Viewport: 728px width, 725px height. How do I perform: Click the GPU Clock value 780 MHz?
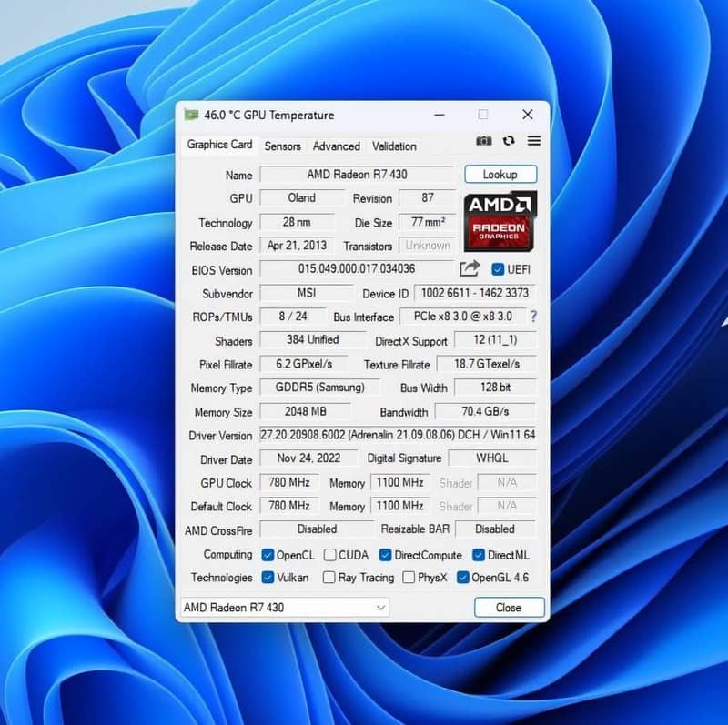tap(289, 483)
